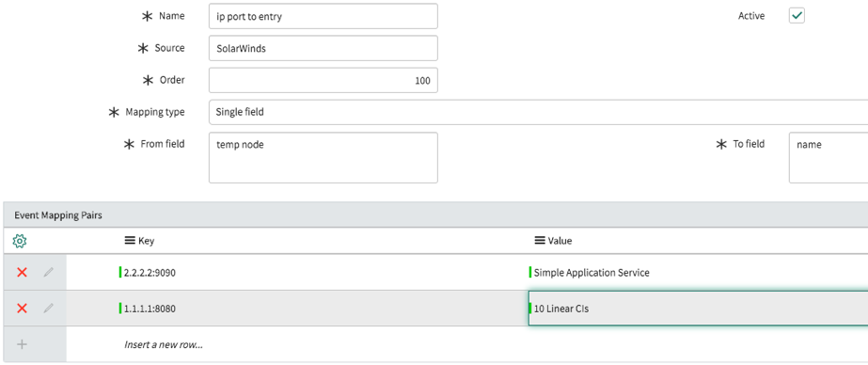Focus the Source input field
The image size is (868, 365).
(324, 48)
